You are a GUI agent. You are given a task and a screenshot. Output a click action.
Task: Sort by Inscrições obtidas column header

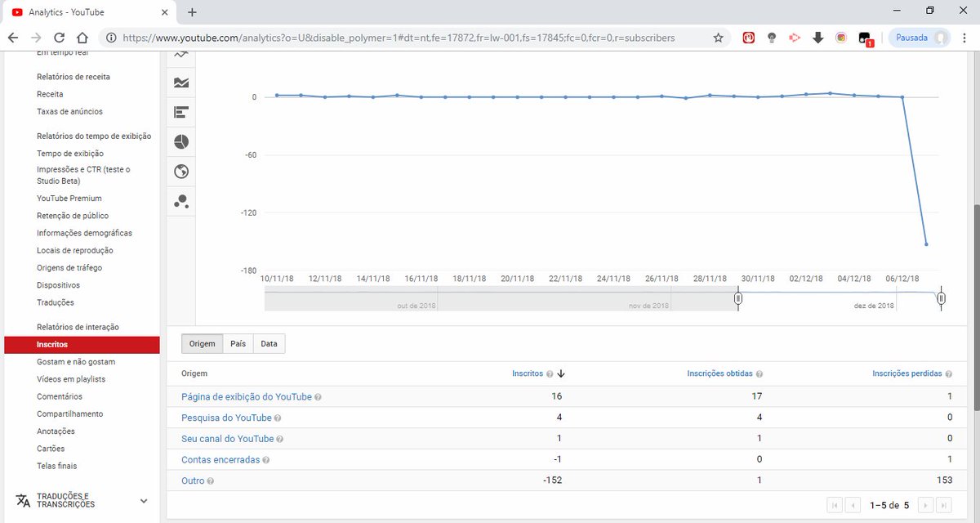pyautogui.click(x=720, y=373)
